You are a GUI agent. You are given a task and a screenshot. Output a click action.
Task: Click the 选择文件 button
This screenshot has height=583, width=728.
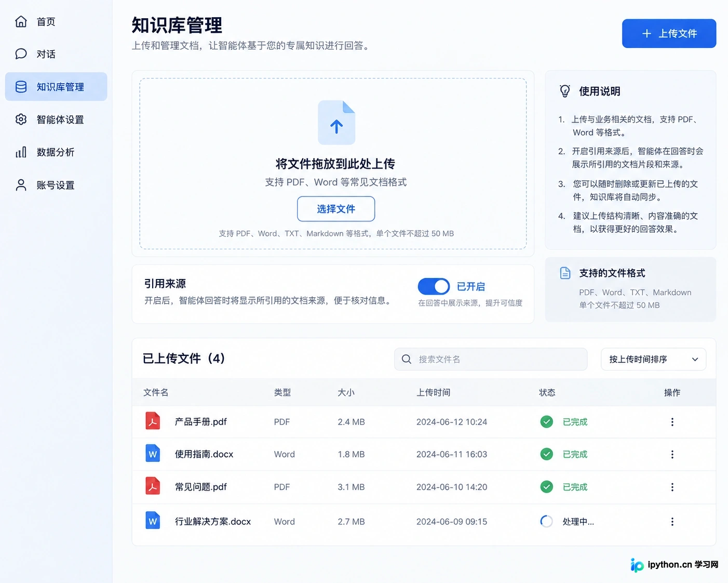336,209
